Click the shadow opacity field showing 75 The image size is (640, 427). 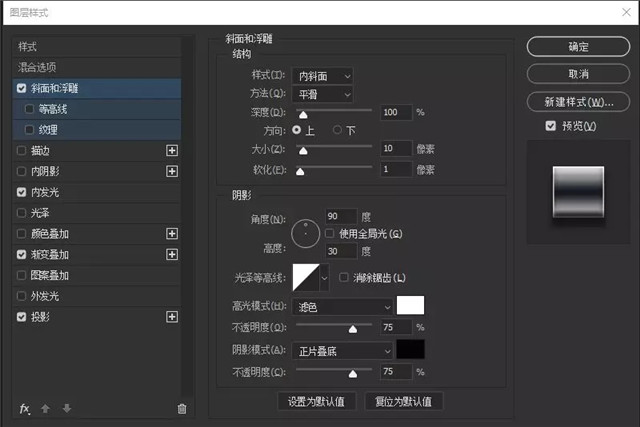click(396, 371)
